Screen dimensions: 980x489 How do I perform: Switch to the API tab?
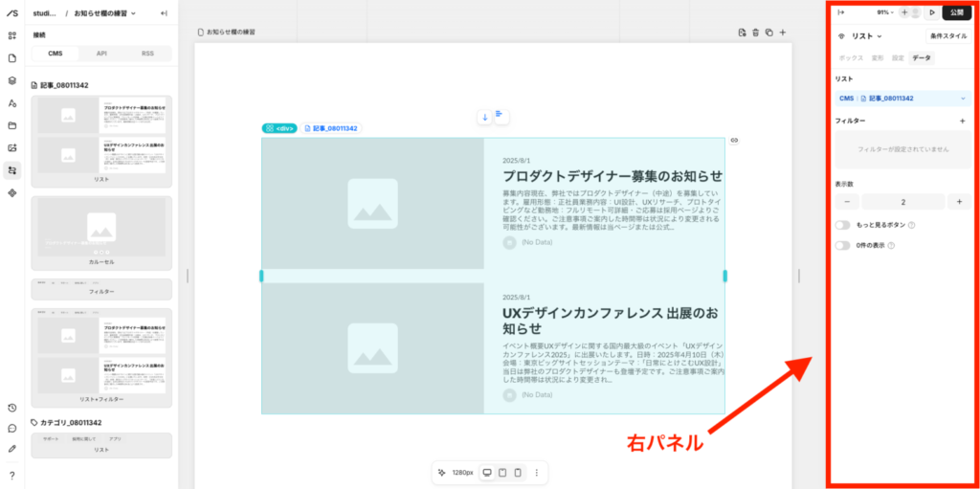point(101,54)
